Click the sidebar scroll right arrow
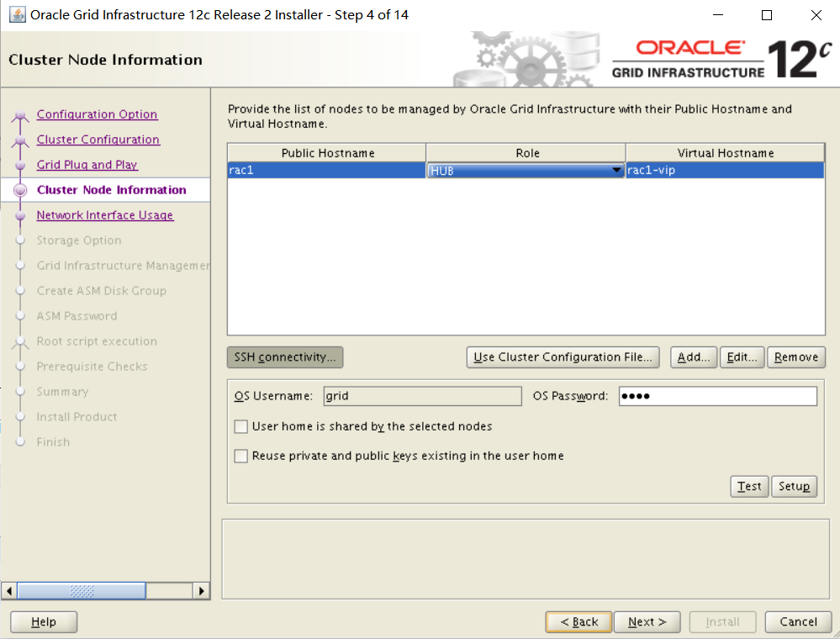This screenshot has height=639, width=840. pos(201,591)
